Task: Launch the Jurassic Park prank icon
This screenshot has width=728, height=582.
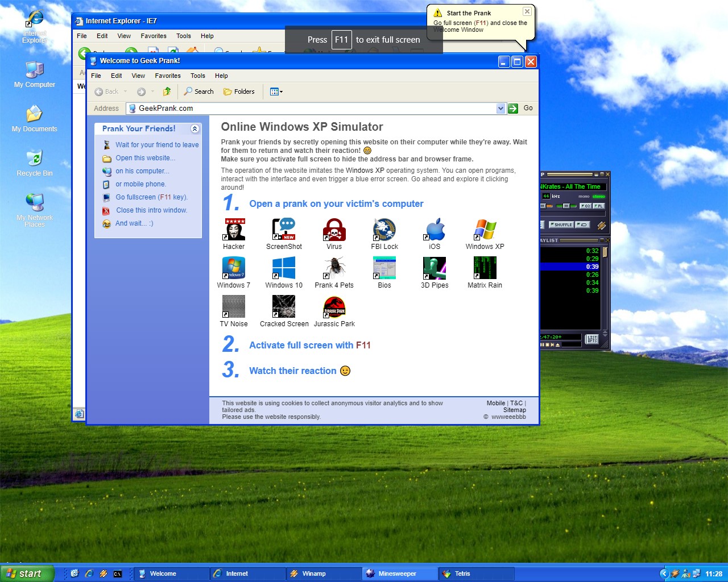Action: (334, 311)
